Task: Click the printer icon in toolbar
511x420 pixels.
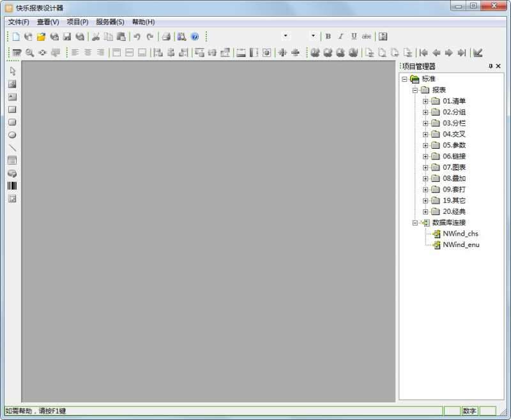Action: (165, 37)
